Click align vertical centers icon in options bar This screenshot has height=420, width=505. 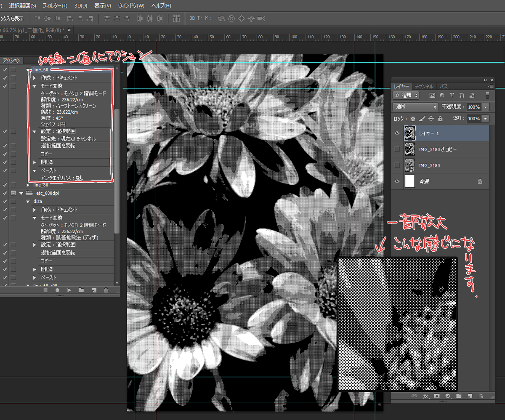(x=46, y=19)
